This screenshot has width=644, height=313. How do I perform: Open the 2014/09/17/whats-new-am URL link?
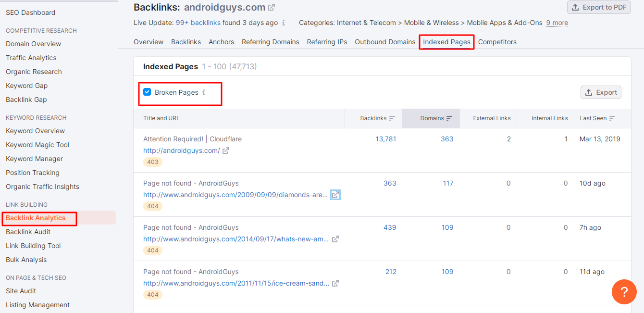[x=236, y=239]
